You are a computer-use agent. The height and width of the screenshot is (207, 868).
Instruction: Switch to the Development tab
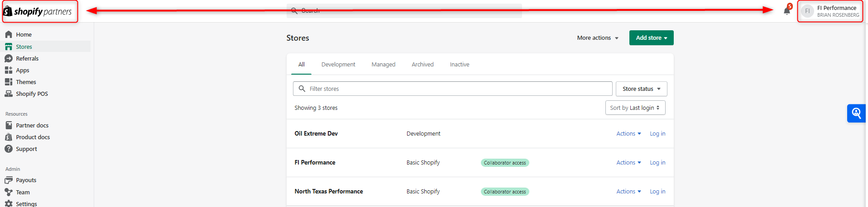[x=338, y=65]
